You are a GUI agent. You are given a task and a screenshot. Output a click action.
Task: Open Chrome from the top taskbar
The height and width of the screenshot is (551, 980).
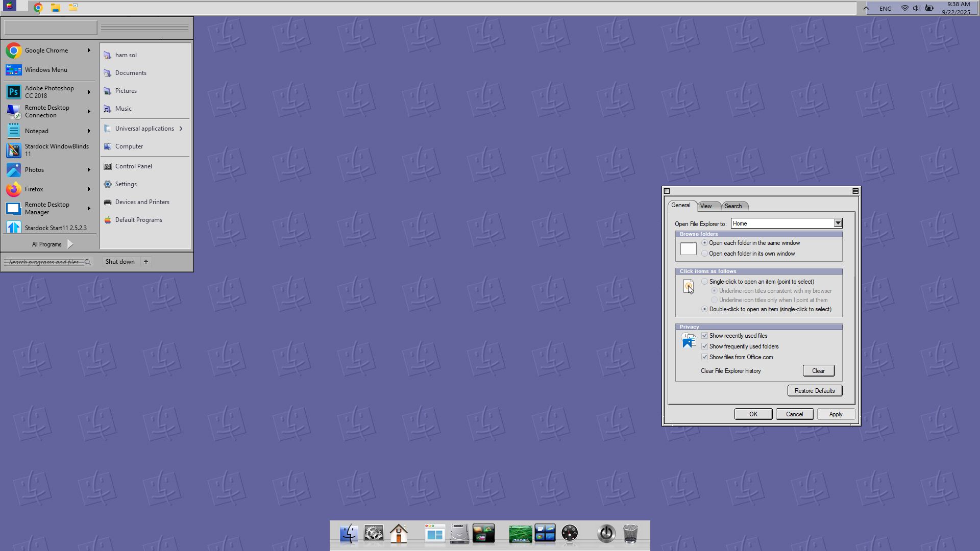coord(38,8)
